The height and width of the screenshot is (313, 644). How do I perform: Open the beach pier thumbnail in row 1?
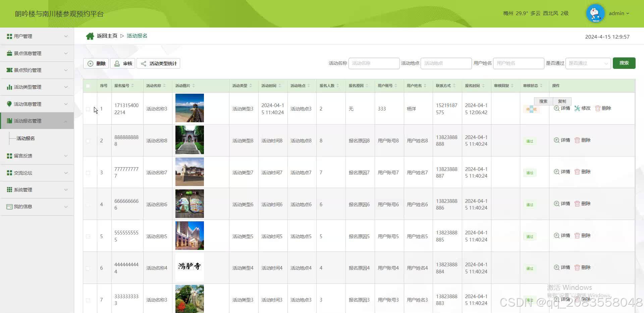coord(190,108)
